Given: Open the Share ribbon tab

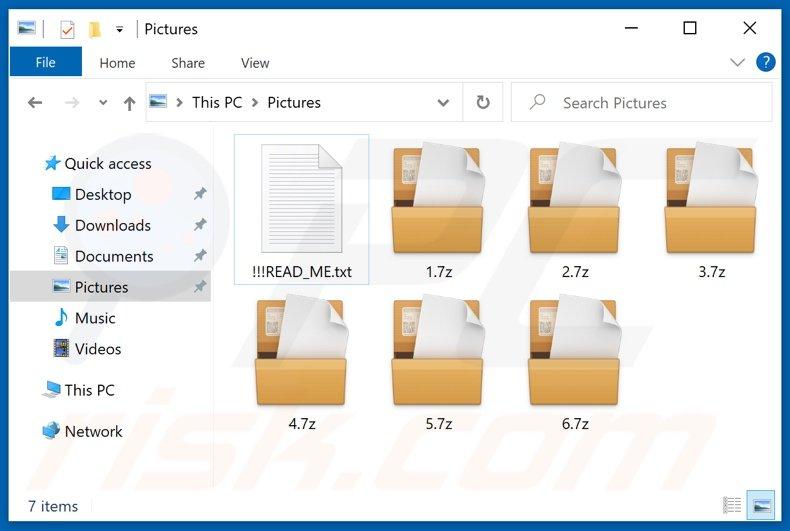Looking at the screenshot, I should [x=188, y=63].
